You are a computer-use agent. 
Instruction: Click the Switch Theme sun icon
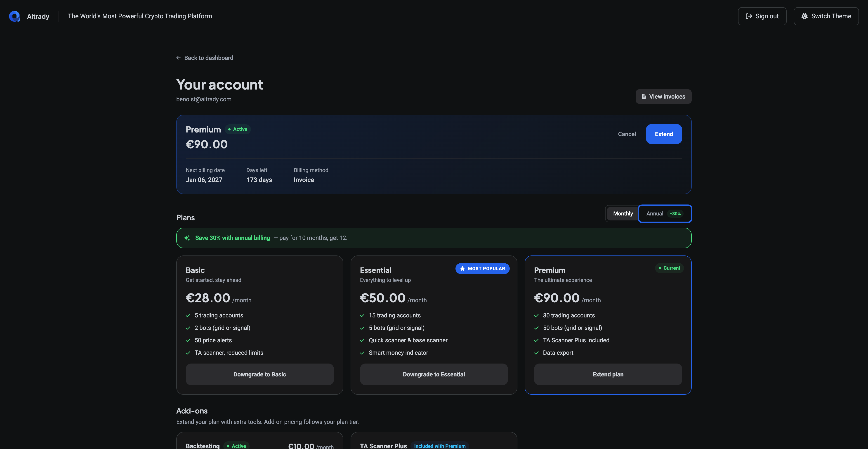(804, 16)
